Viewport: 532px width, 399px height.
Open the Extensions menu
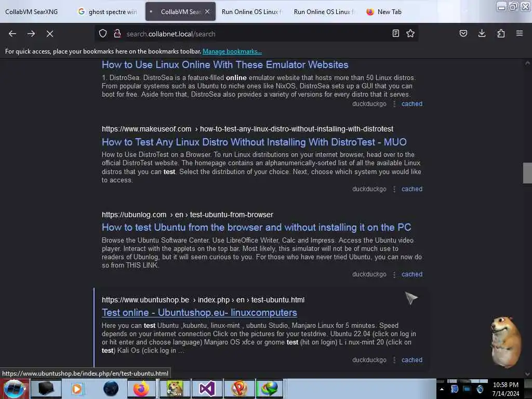[x=501, y=33]
